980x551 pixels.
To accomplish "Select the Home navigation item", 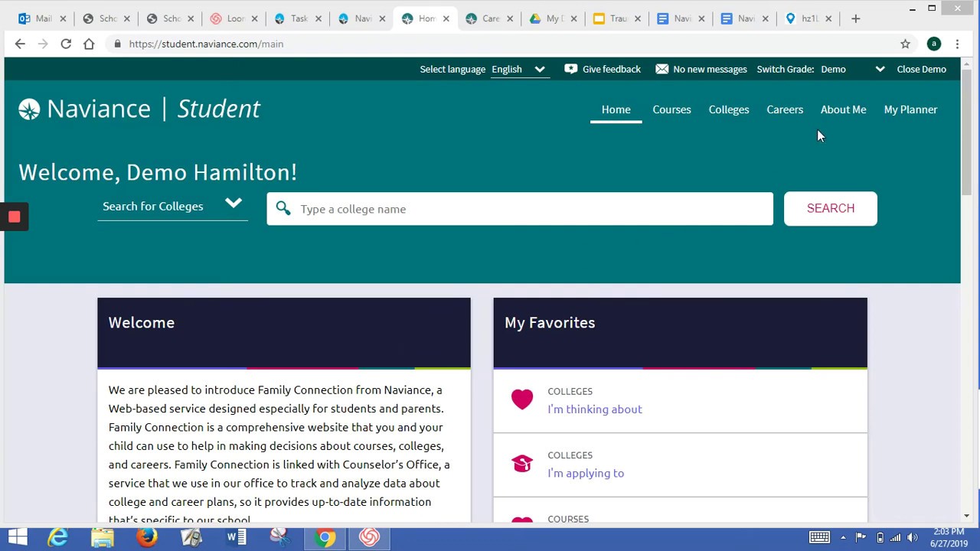I will [x=616, y=109].
